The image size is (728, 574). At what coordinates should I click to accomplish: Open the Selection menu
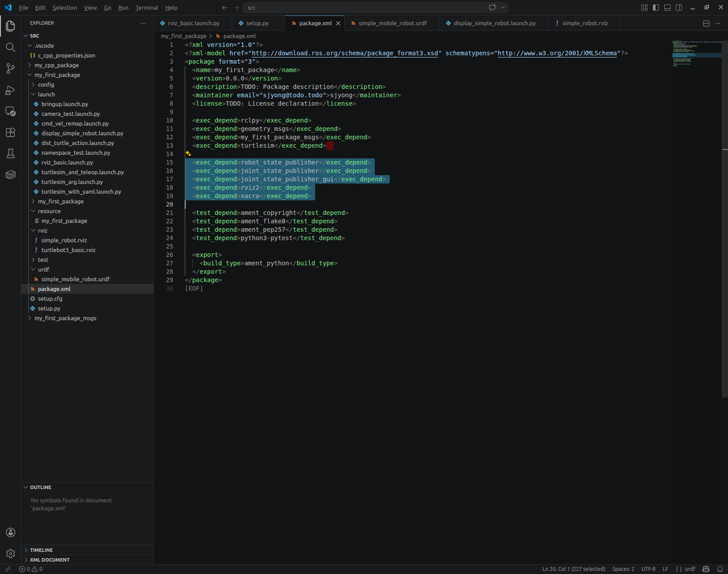point(65,8)
